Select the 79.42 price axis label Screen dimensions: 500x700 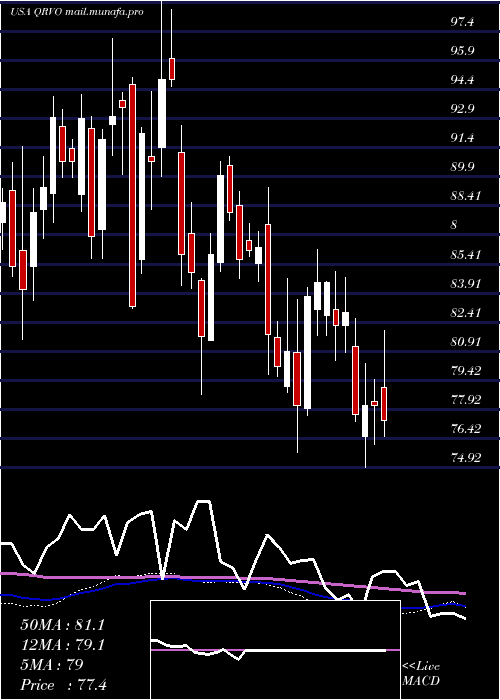pyautogui.click(x=465, y=371)
